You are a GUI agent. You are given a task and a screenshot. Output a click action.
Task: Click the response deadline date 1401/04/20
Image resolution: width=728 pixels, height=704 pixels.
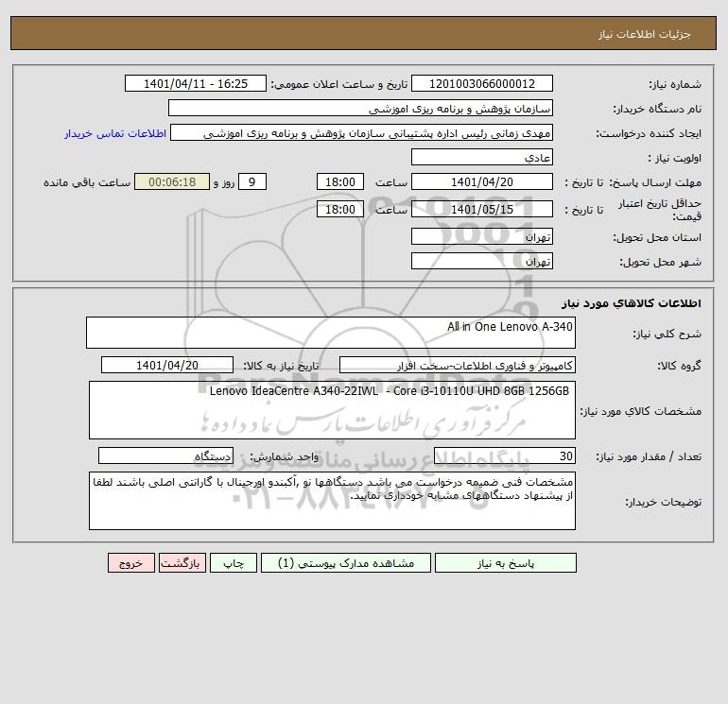(482, 182)
